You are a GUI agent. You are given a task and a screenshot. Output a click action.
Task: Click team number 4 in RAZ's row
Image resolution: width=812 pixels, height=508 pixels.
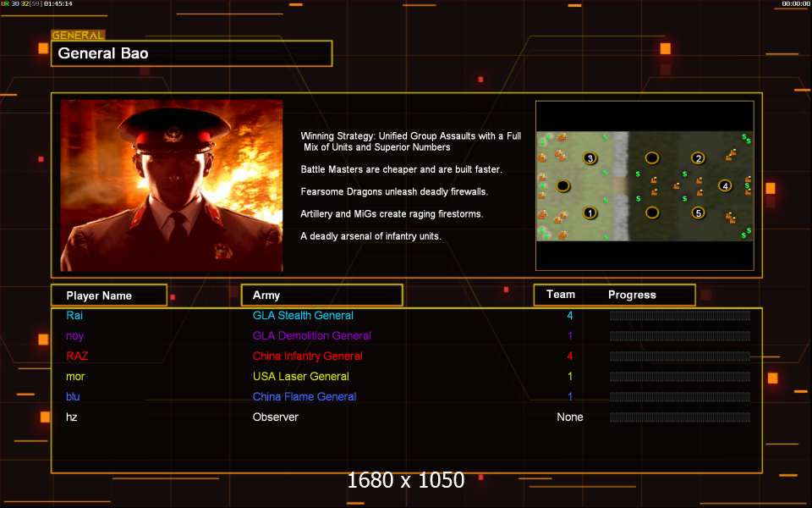coord(569,356)
